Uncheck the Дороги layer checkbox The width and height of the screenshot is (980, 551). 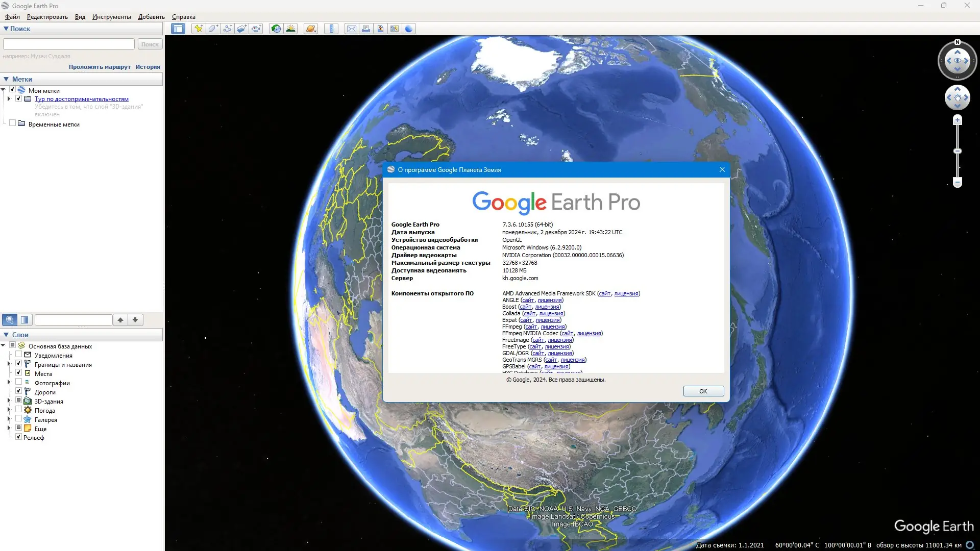tap(19, 391)
